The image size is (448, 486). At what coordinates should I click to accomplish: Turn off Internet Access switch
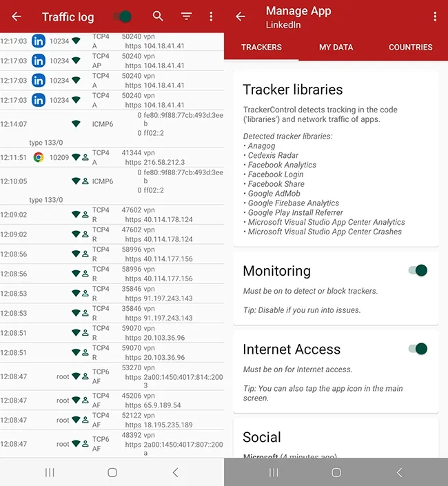coord(418,349)
